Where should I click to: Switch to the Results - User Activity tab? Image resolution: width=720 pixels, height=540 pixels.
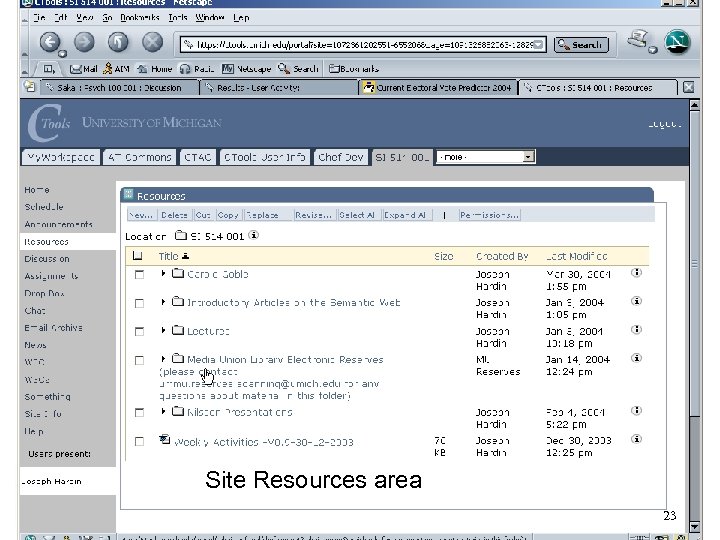[278, 87]
